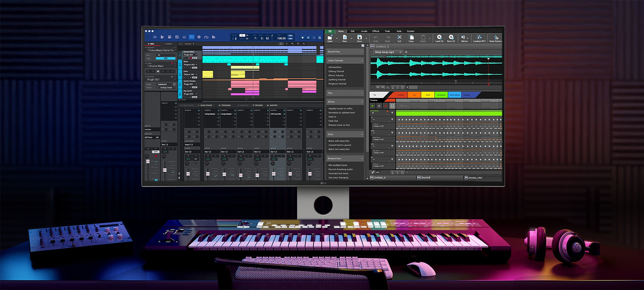Click the Burn CD icon
Screen dimensions: 644x290
click(451, 37)
